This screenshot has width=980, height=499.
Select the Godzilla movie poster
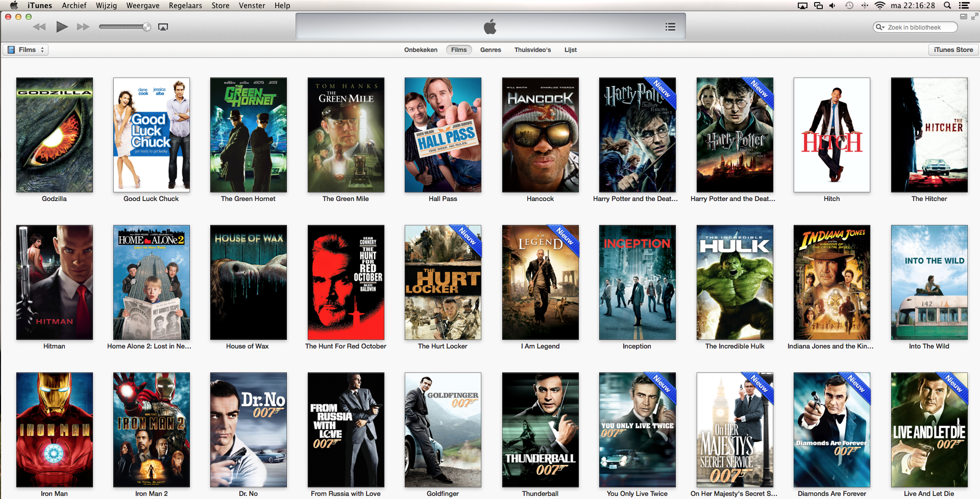click(x=55, y=135)
